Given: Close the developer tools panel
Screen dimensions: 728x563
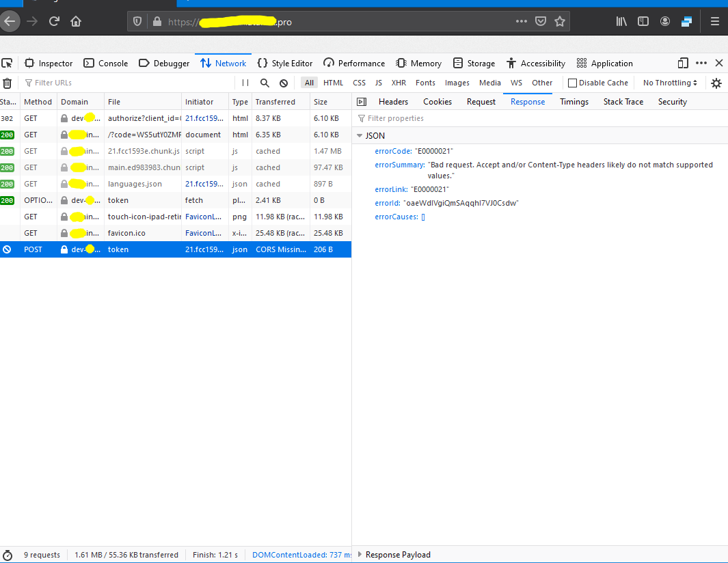Looking at the screenshot, I should [718, 63].
